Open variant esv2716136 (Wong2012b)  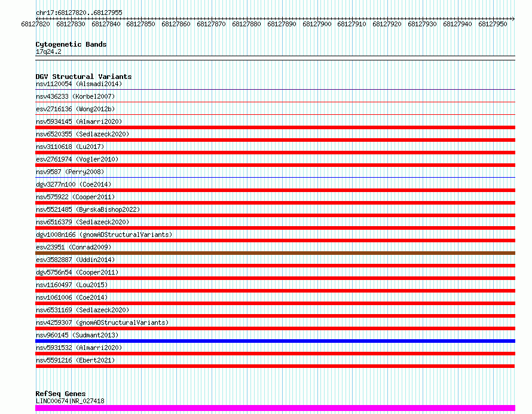(75, 109)
